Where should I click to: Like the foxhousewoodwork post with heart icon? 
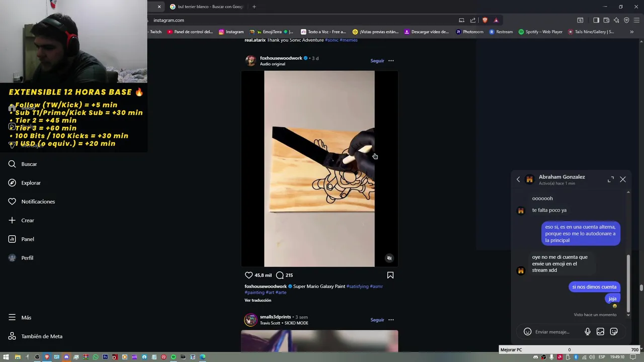(249, 275)
